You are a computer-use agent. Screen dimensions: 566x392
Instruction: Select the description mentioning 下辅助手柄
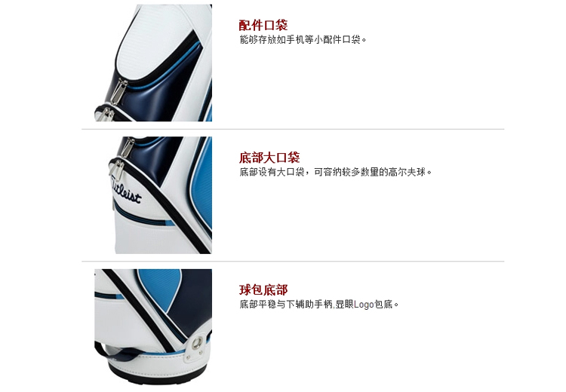click(318, 305)
